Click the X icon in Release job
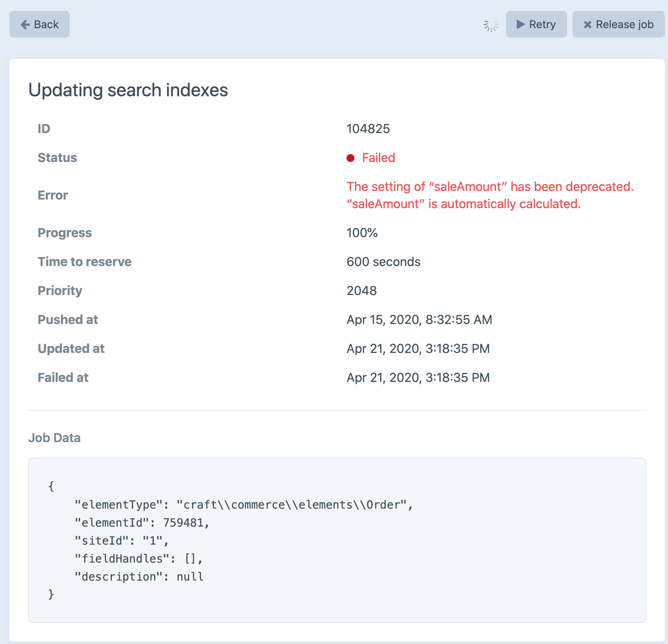This screenshot has height=644, width=668. point(587,25)
